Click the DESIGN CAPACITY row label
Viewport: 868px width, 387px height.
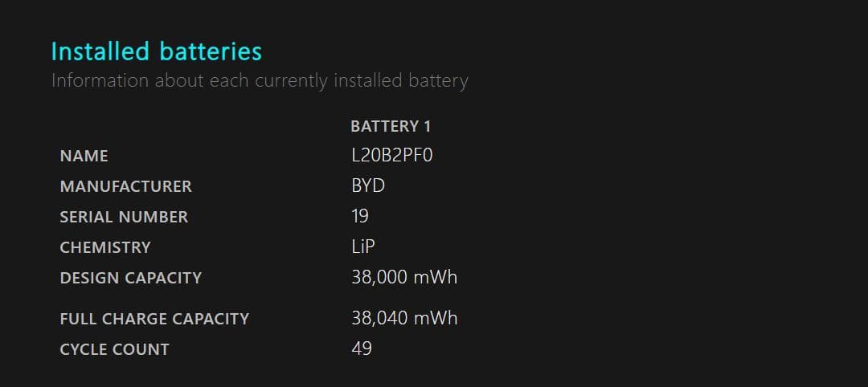point(130,278)
